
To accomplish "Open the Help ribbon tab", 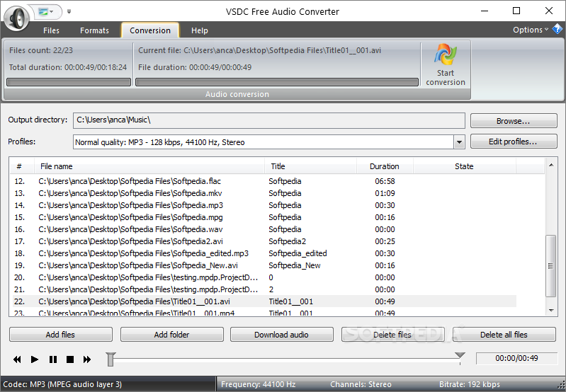I will pyautogui.click(x=199, y=30).
